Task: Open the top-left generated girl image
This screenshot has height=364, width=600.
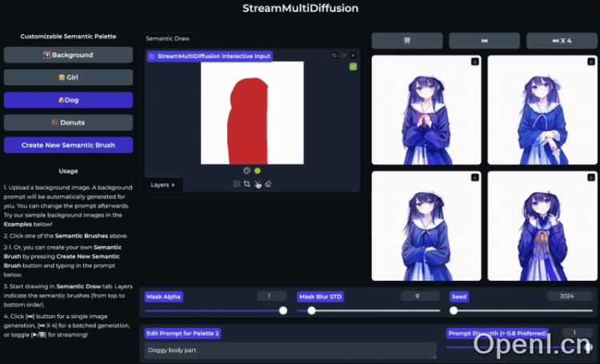Action: click(426, 110)
